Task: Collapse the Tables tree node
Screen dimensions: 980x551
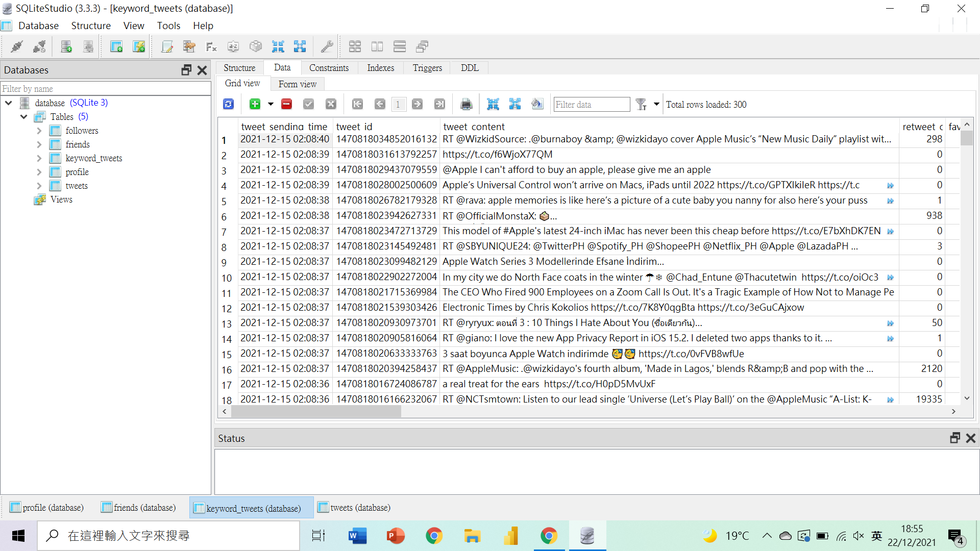Action: click(24, 117)
